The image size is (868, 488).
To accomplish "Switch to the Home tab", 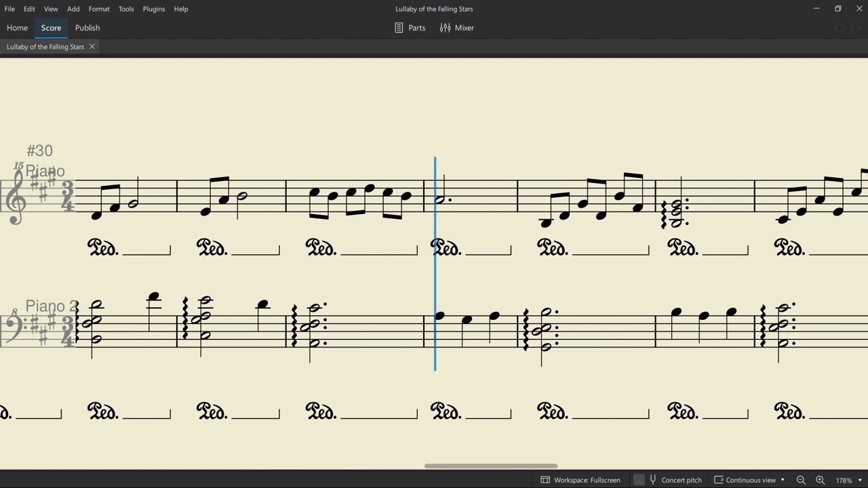I will tap(17, 28).
